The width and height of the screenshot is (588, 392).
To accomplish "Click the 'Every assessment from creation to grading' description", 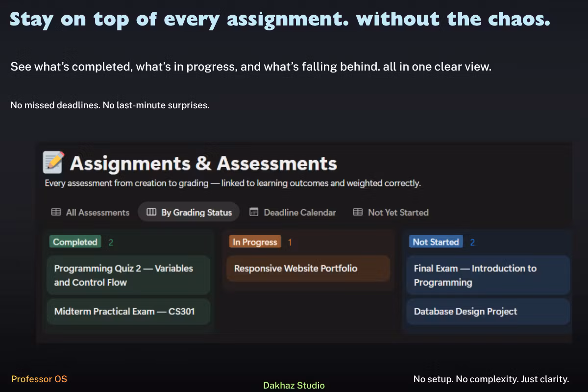I will 233,184.
